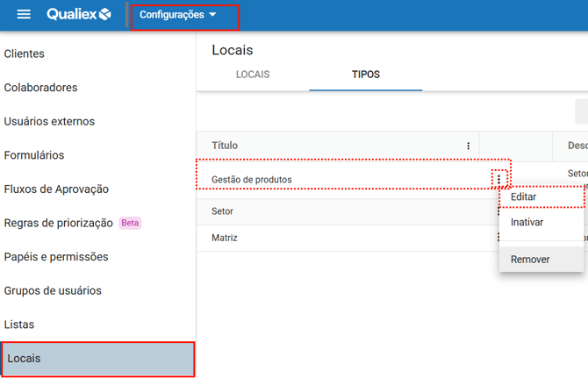Image resolution: width=588 pixels, height=378 pixels.
Task: Open Fluxos de Aprovação
Action: pyautogui.click(x=56, y=189)
